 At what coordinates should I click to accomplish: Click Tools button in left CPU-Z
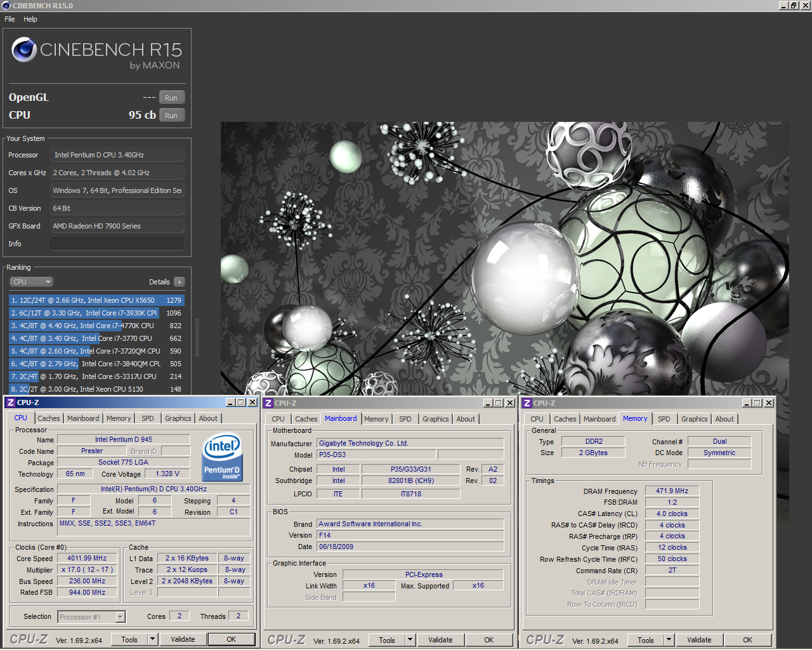click(129, 640)
